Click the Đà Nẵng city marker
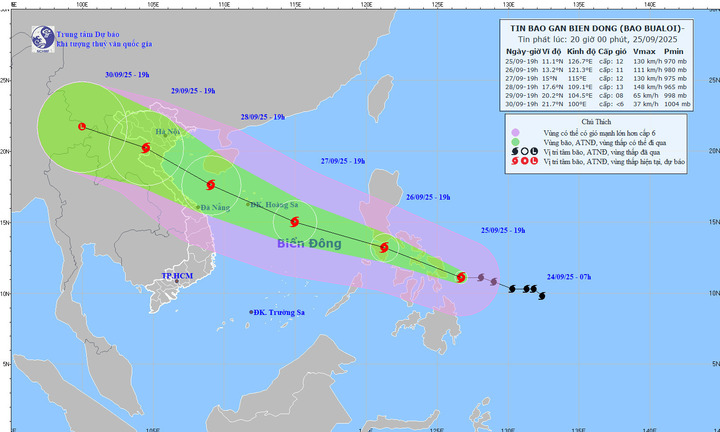Image resolution: width=720 pixels, height=432 pixels. click(x=198, y=208)
